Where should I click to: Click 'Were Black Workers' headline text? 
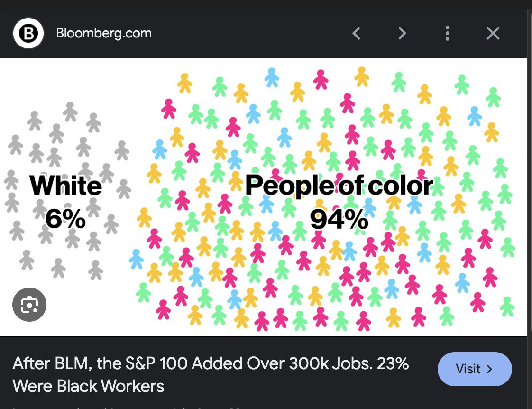(x=88, y=386)
